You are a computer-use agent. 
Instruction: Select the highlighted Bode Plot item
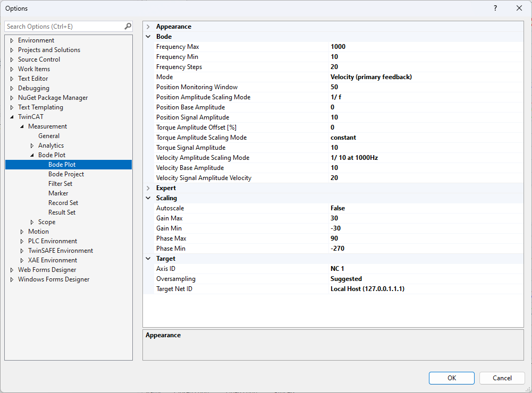tap(69, 165)
